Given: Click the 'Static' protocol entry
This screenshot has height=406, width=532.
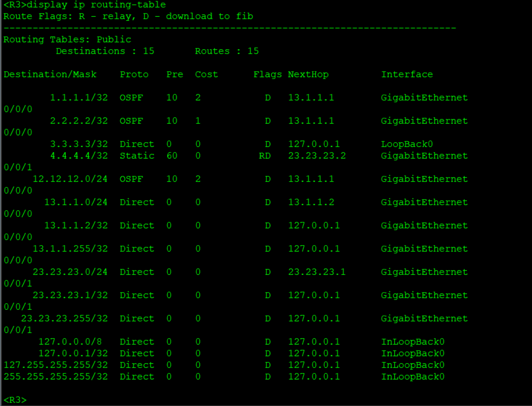Looking at the screenshot, I should pyautogui.click(x=137, y=156).
